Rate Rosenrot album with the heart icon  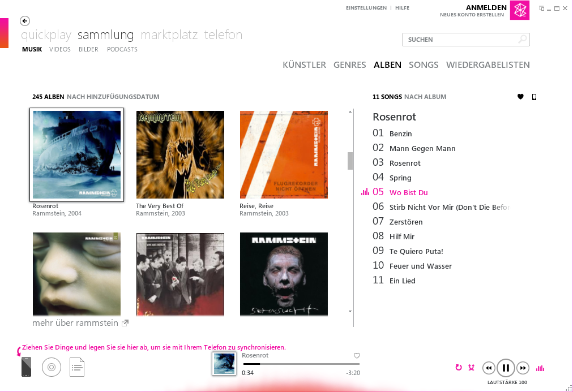(x=520, y=97)
